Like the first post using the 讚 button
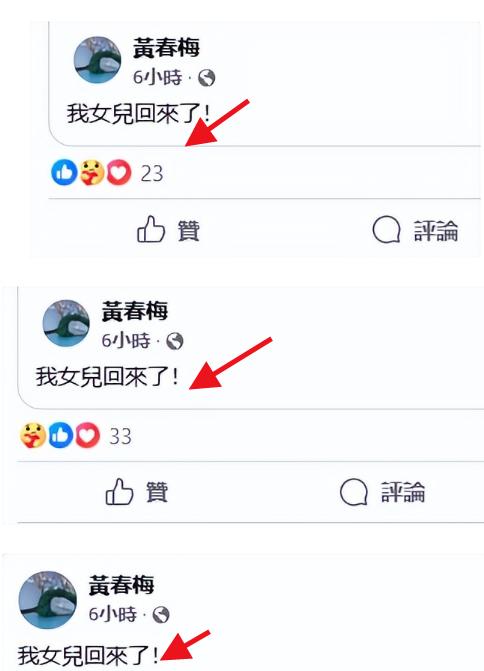Image resolution: width=484 pixels, height=671 pixels. point(168,230)
